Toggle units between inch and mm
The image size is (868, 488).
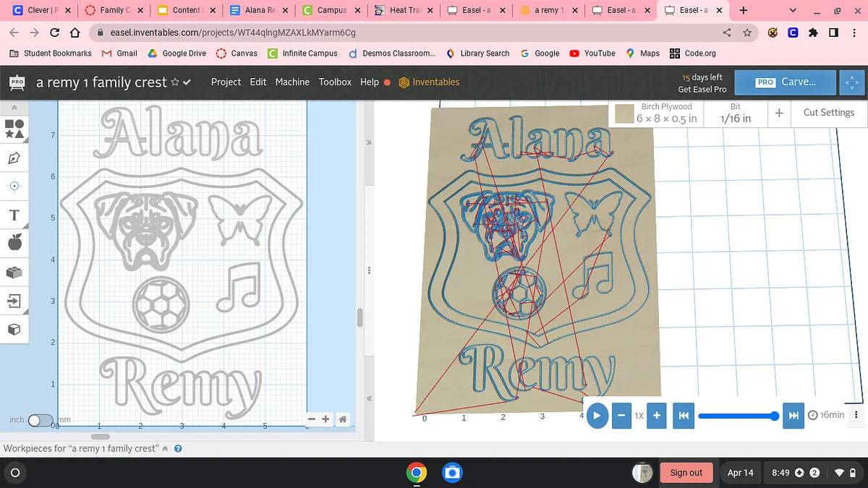(40, 420)
